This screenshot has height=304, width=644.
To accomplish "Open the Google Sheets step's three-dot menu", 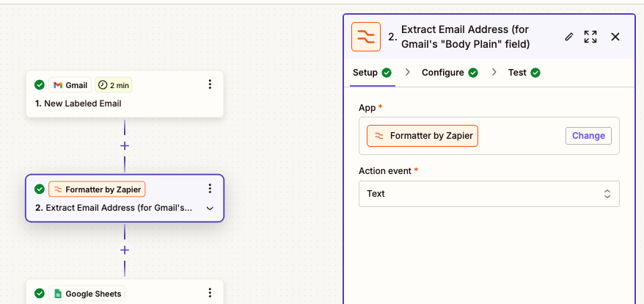I will pos(210,293).
